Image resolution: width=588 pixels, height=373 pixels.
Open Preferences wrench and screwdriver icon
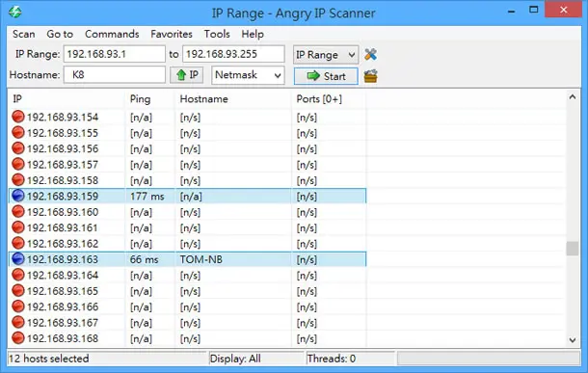pyautogui.click(x=370, y=54)
